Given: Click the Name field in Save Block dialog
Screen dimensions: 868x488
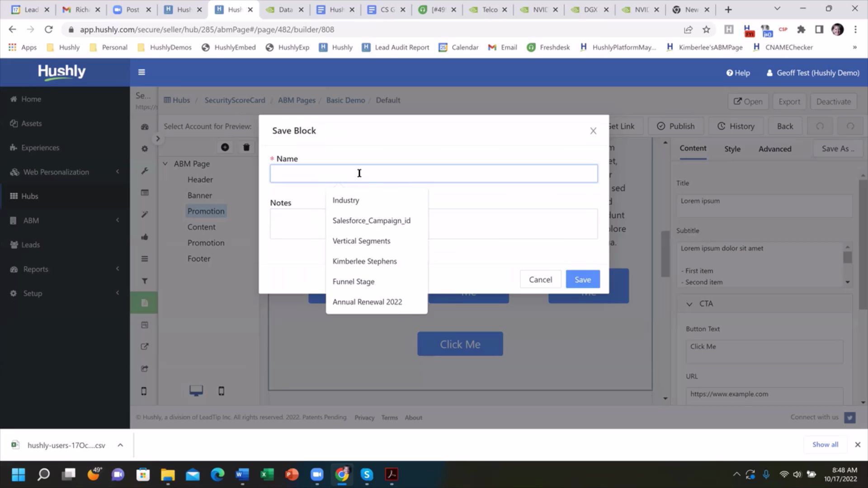Looking at the screenshot, I should pyautogui.click(x=434, y=173).
